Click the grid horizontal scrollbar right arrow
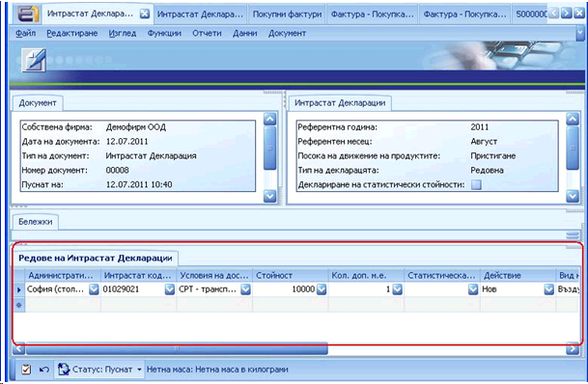588x384 pixels. (x=573, y=349)
